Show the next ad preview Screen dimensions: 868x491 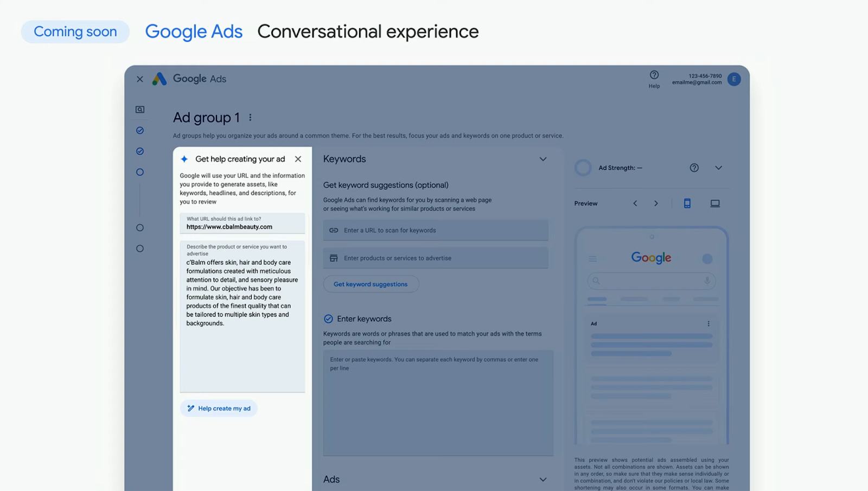click(656, 203)
